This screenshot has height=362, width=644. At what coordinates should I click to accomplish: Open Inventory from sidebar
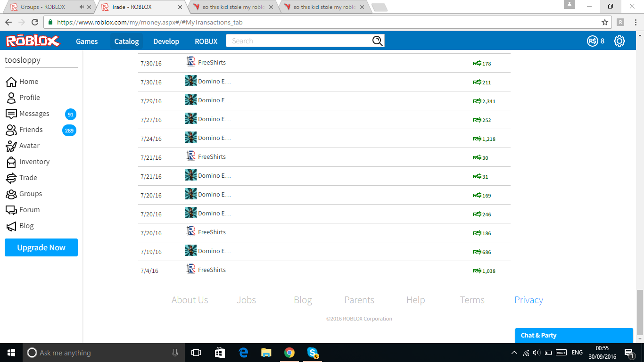pyautogui.click(x=27, y=162)
